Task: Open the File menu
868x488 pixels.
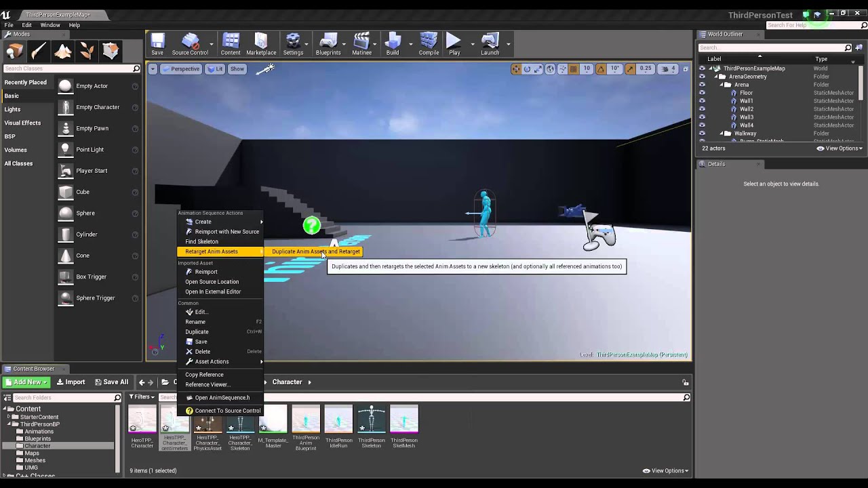Action: [x=9, y=25]
